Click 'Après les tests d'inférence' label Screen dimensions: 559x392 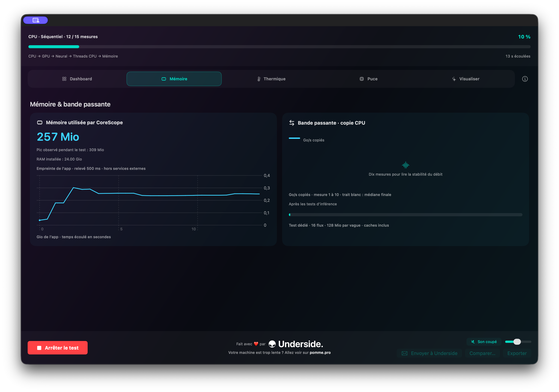tap(313, 204)
